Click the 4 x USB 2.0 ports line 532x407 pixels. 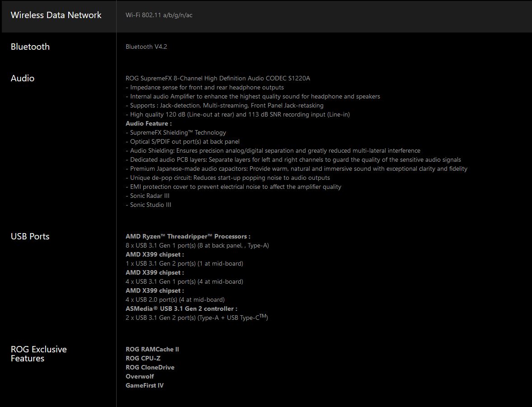(175, 300)
